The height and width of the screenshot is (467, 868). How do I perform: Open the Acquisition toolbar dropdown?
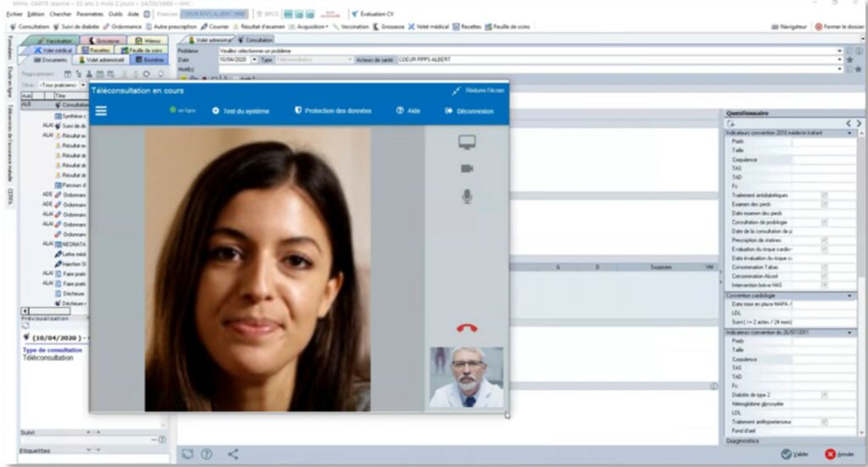[x=309, y=26]
